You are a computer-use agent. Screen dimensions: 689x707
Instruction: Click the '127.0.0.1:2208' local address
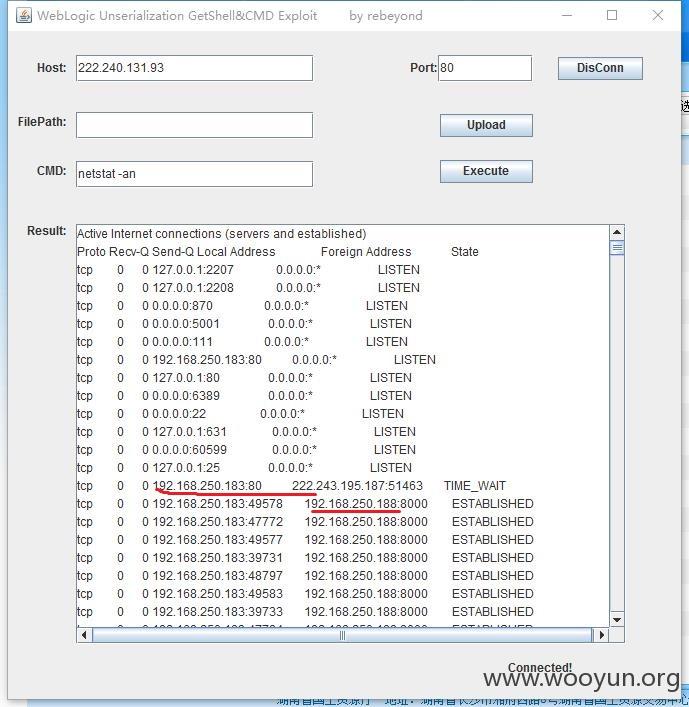point(193,288)
